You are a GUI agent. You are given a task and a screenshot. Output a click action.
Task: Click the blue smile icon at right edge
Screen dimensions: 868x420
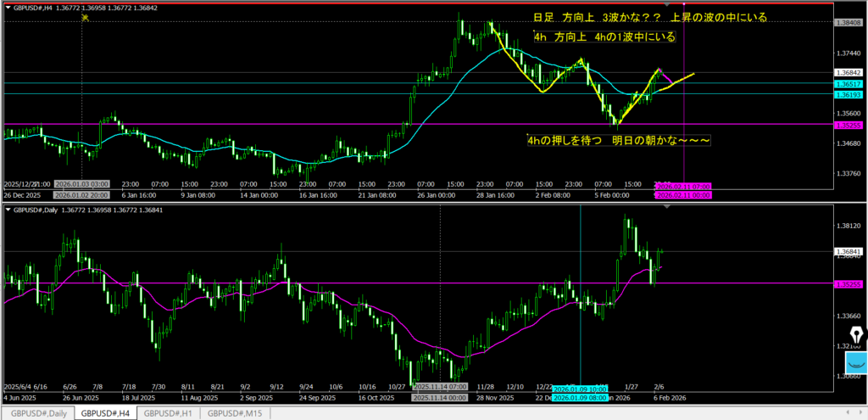pyautogui.click(x=855, y=363)
